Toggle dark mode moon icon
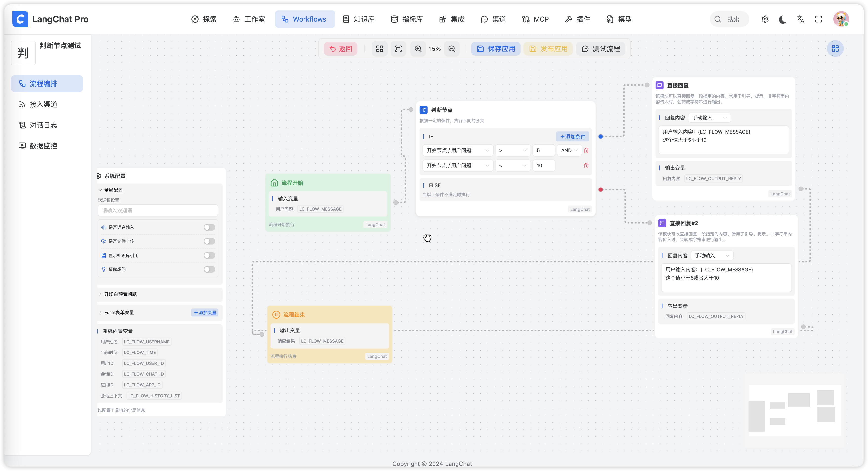The height and width of the screenshot is (471, 868). (x=782, y=19)
